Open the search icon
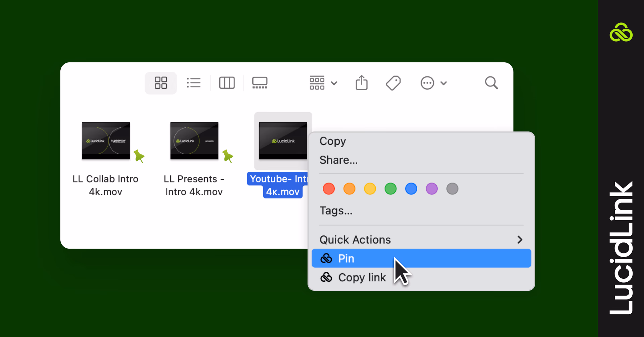 pos(491,83)
